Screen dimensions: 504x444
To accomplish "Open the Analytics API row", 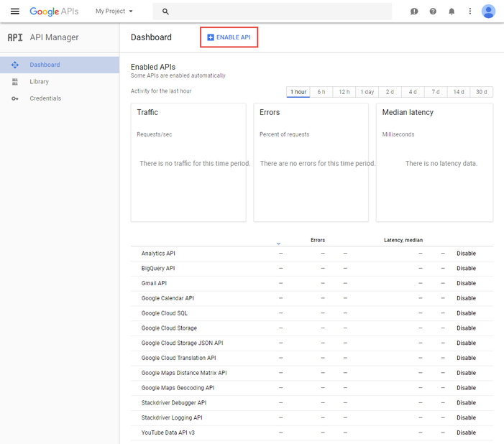I will (312, 254).
